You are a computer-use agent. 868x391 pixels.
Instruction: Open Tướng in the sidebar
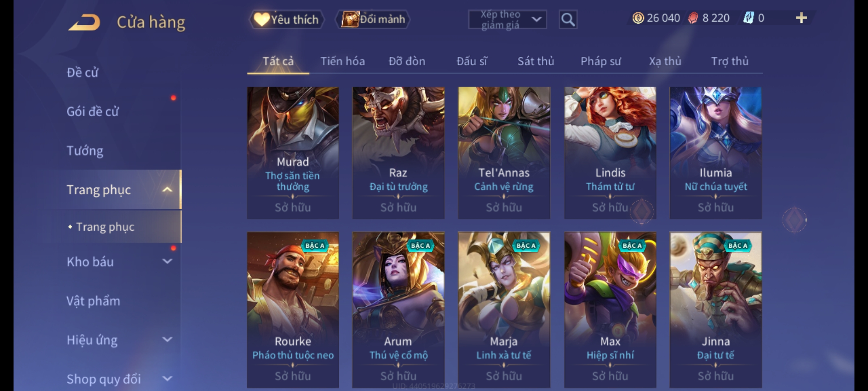tap(85, 151)
